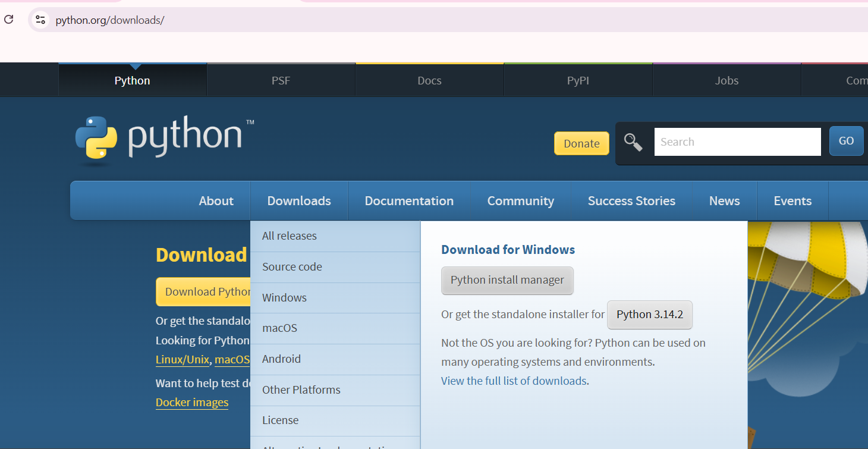Open the Documentation navigation menu
The width and height of the screenshot is (868, 449).
pyautogui.click(x=409, y=201)
